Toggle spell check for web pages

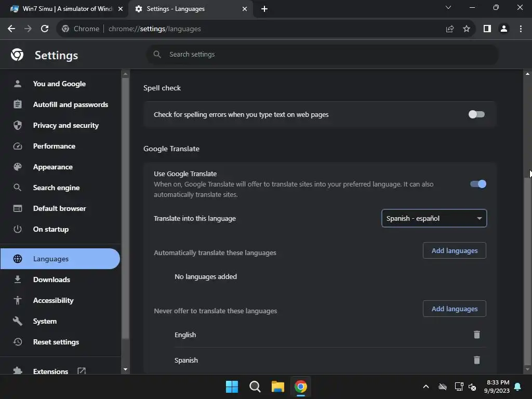[476, 114]
